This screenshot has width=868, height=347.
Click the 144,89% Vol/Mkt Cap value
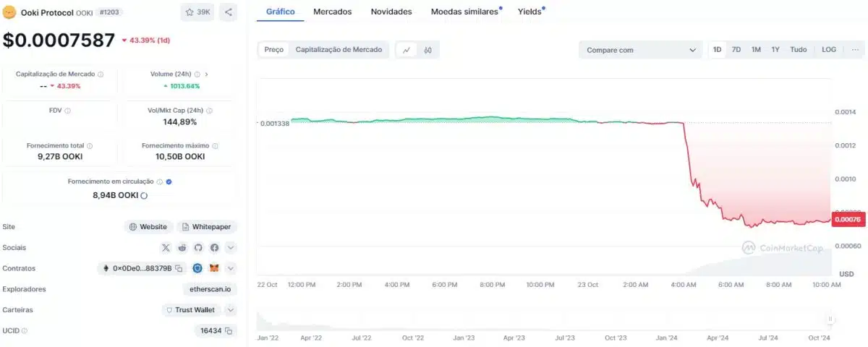[180, 121]
